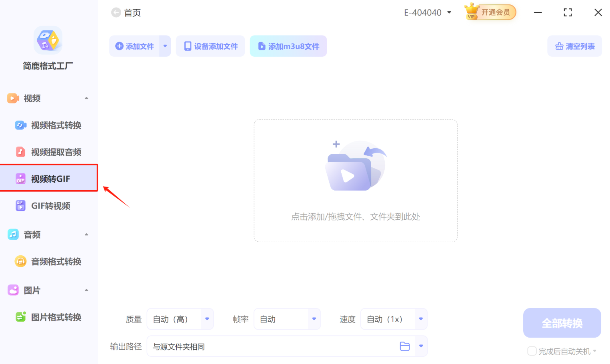This screenshot has width=610, height=364.
Task: Click the 图片 category icon
Action: [x=13, y=290]
